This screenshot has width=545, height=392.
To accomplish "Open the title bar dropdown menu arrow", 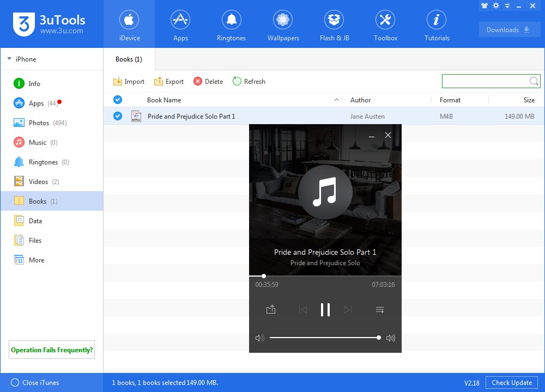I will (507, 5).
